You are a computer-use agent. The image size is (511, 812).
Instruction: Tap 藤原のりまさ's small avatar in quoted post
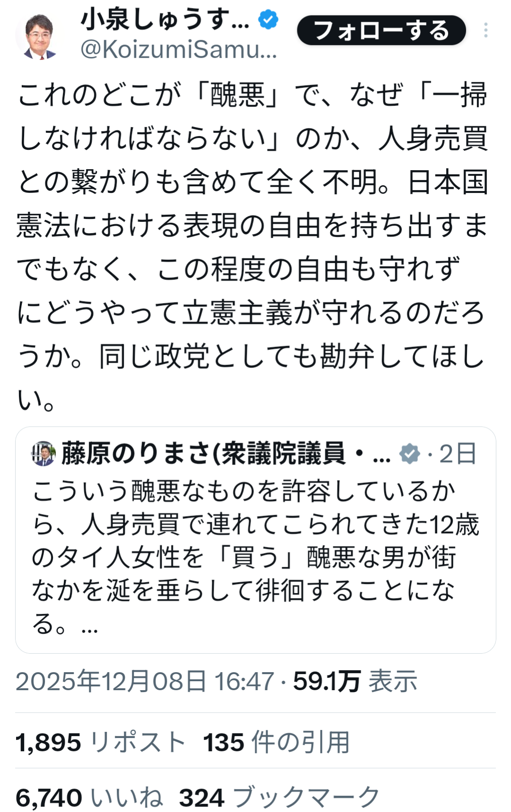pyautogui.click(x=44, y=454)
